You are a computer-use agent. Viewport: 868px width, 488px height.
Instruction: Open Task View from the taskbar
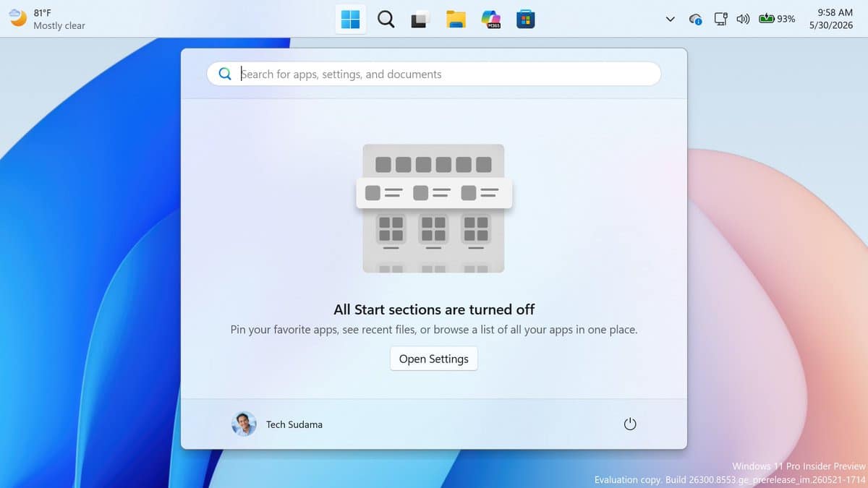(x=420, y=20)
